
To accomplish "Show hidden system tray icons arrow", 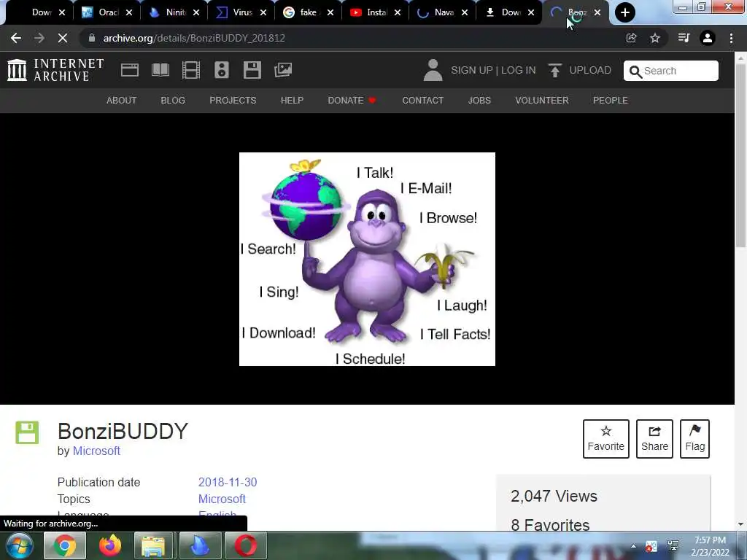I will coord(633,546).
